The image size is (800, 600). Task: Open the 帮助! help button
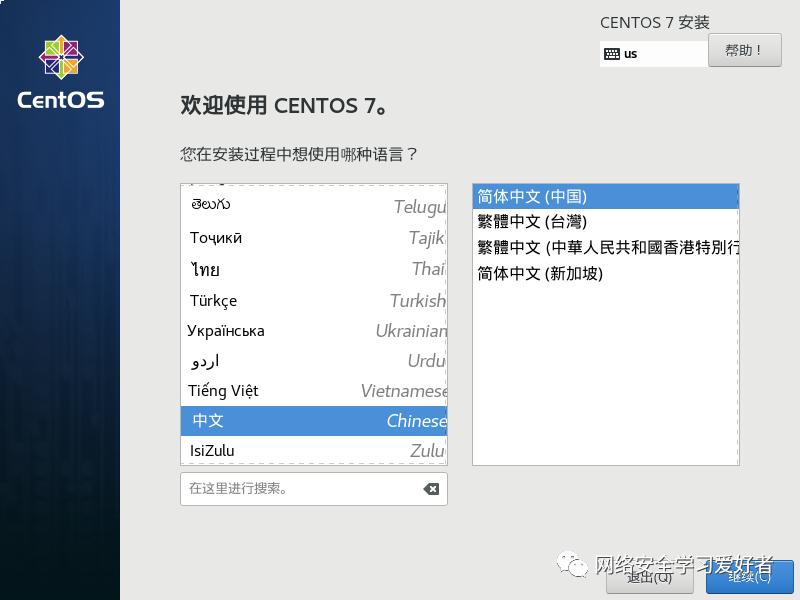744,50
